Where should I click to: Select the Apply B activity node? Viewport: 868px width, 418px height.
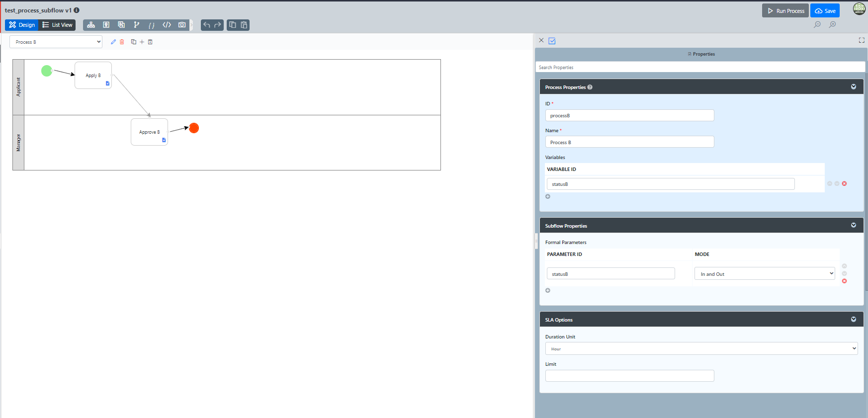[x=93, y=76]
